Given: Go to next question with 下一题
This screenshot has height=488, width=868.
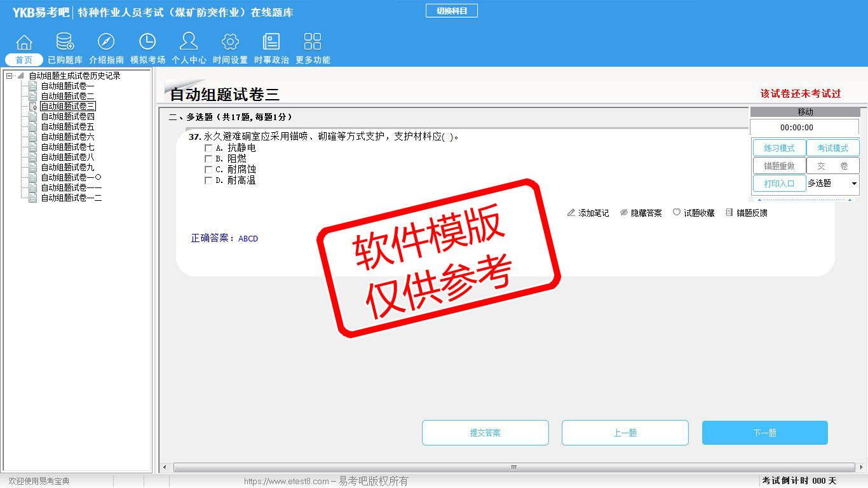Looking at the screenshot, I should pos(765,433).
